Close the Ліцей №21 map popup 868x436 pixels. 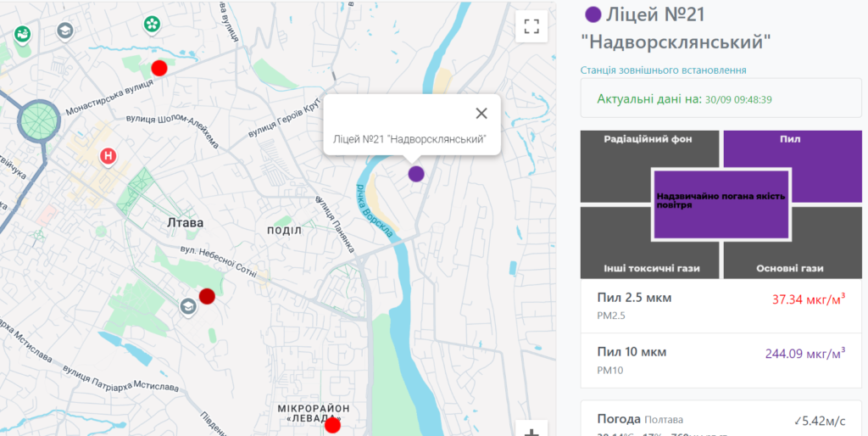coord(481,114)
